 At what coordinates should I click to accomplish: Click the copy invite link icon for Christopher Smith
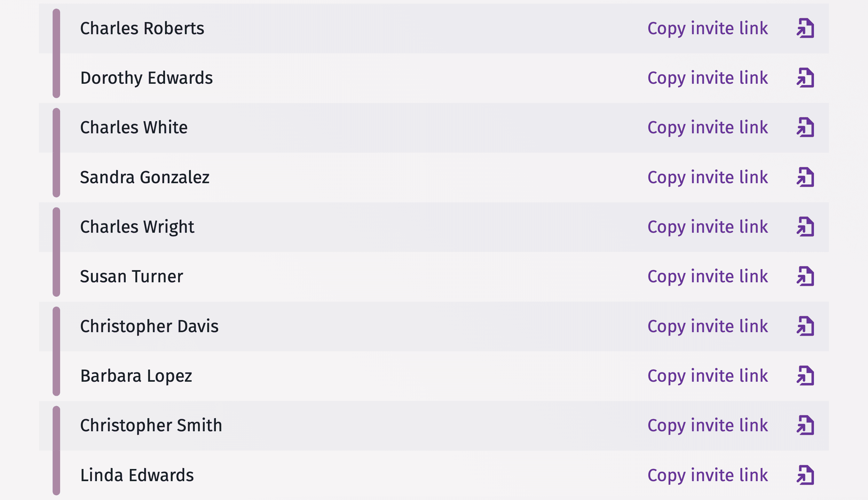coord(805,426)
